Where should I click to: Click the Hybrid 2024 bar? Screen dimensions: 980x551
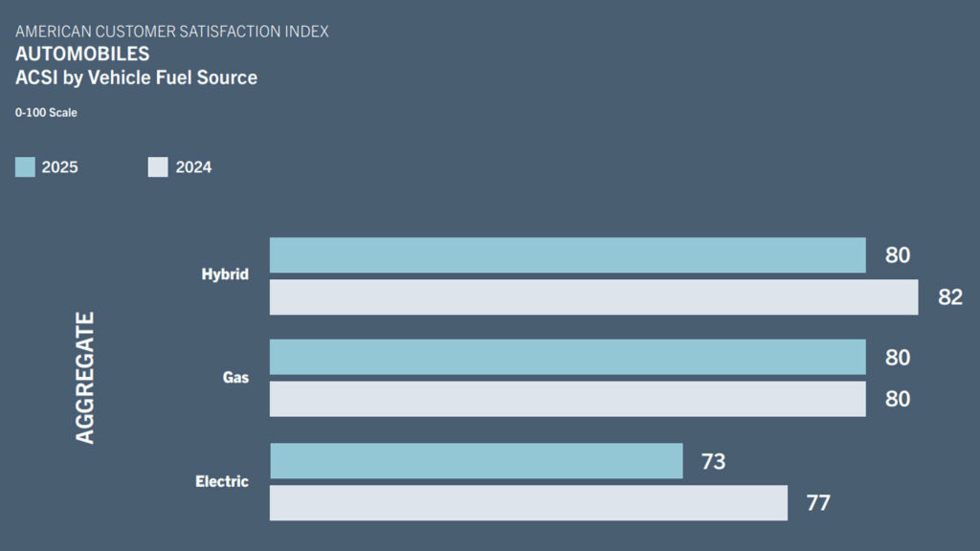tap(593, 298)
